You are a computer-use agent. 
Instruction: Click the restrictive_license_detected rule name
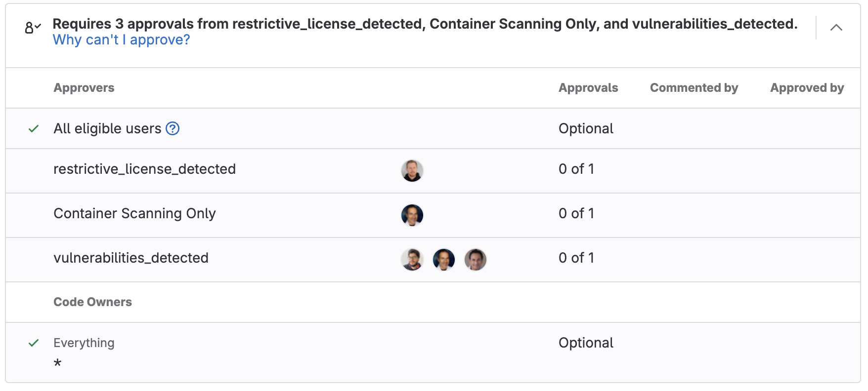(144, 169)
